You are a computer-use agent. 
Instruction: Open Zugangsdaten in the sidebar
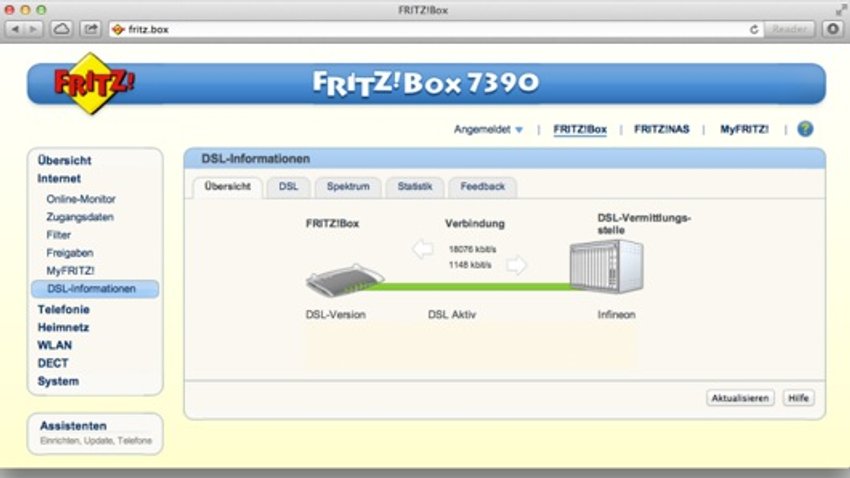(80, 217)
